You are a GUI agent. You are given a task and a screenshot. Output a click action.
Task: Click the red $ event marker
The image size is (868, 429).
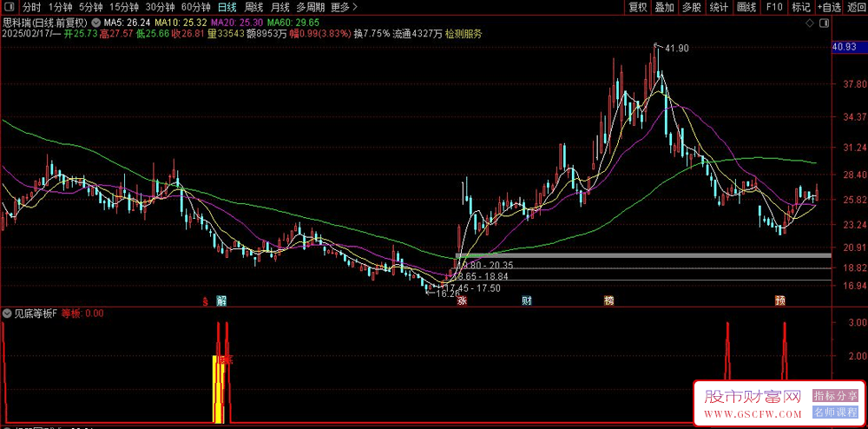tap(205, 301)
